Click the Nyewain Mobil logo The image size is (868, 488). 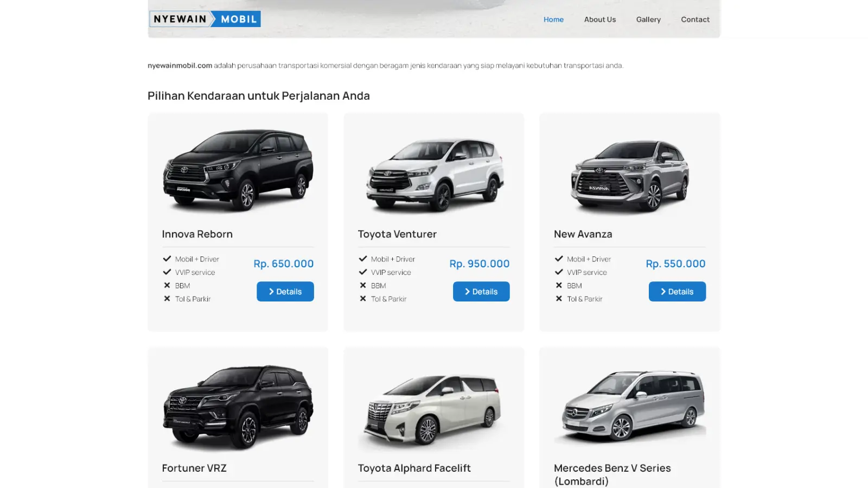(x=205, y=19)
